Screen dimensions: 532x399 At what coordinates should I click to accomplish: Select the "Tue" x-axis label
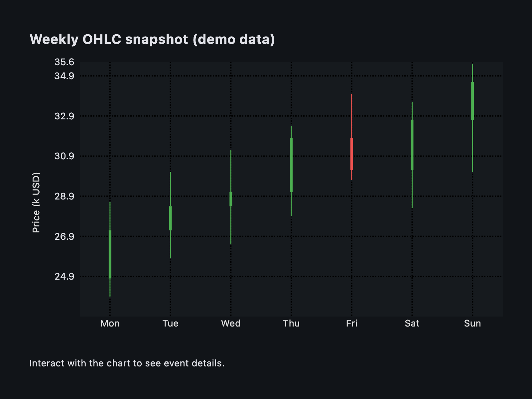(x=171, y=323)
